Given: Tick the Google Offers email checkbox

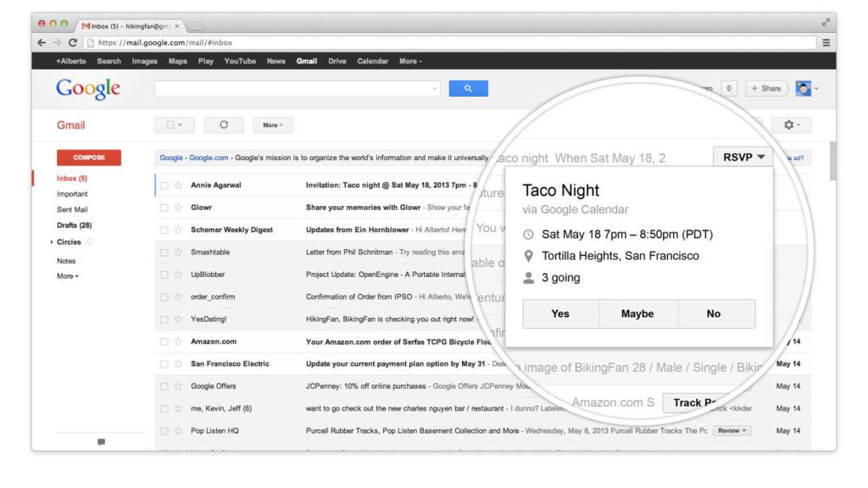Looking at the screenshot, I should (x=165, y=385).
